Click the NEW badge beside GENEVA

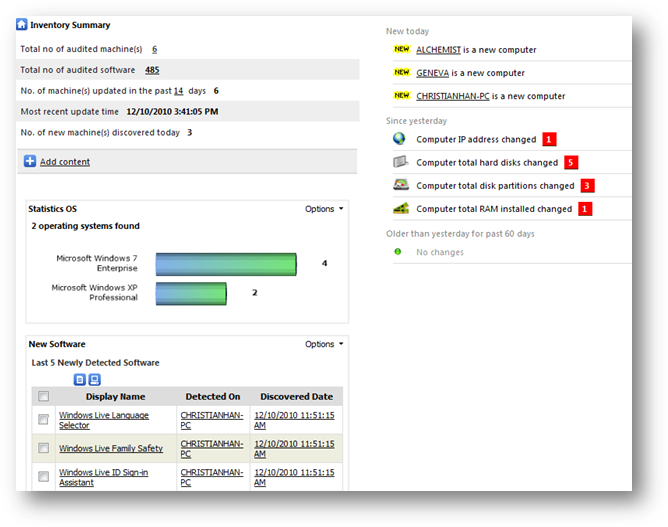tap(401, 72)
